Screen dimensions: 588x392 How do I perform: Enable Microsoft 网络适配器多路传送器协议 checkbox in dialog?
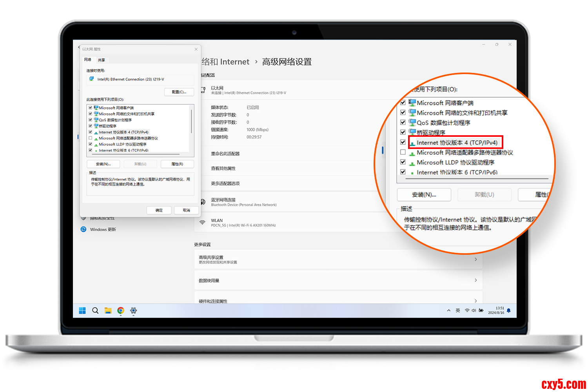pyautogui.click(x=91, y=138)
